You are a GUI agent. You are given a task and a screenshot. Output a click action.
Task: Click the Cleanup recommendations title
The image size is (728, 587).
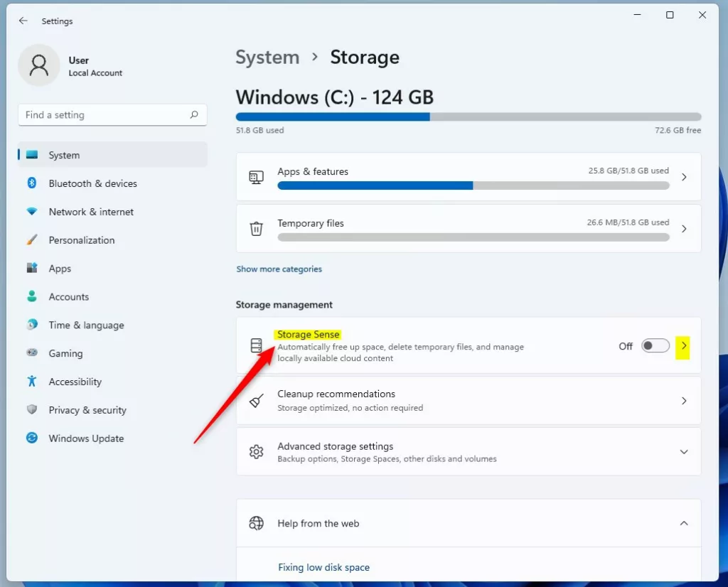click(336, 394)
